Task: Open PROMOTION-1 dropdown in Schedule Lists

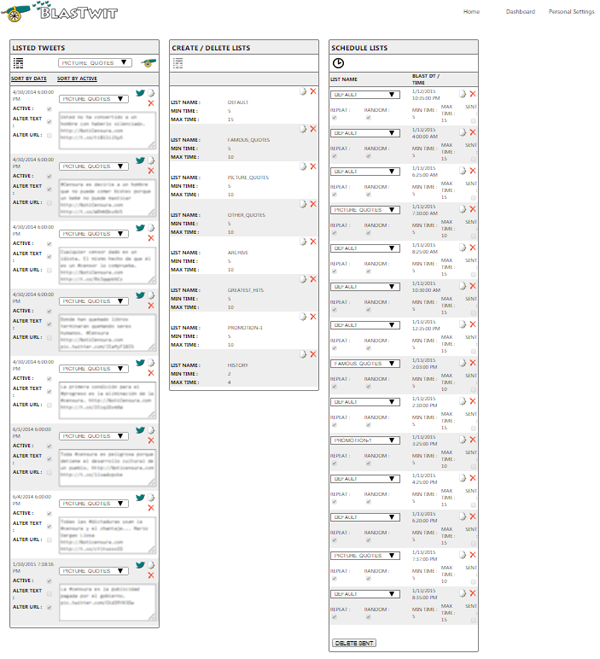Action: click(365, 440)
